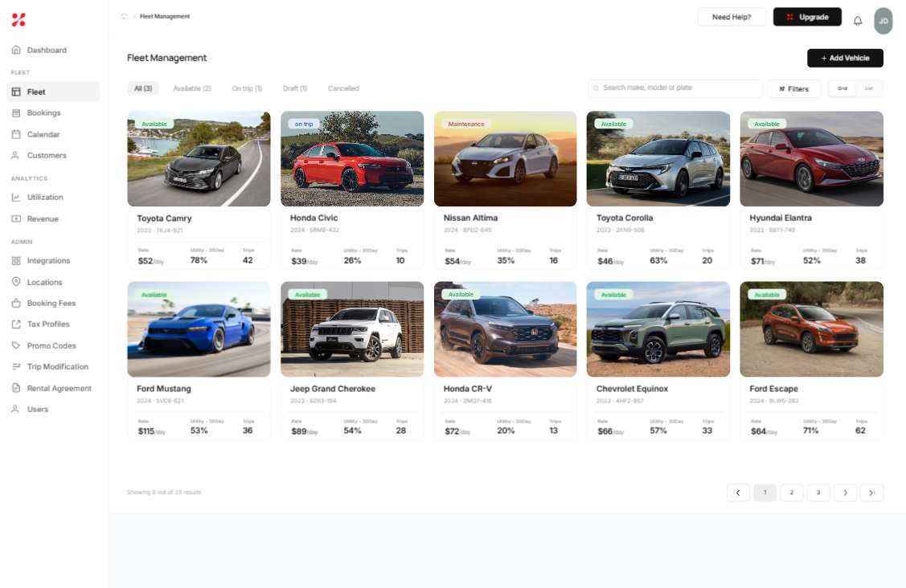Switch to Grid view
The height and width of the screenshot is (588, 906).
[x=842, y=88]
